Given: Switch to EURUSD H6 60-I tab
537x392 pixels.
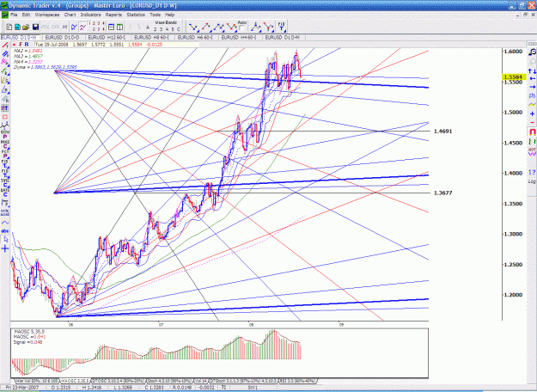Looking at the screenshot, I should tap(195, 37).
